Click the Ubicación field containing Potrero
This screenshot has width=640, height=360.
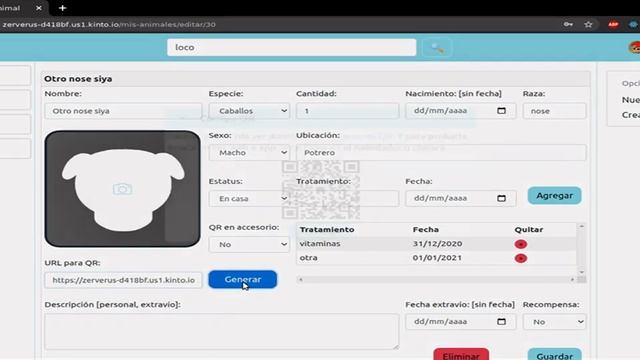(x=441, y=153)
